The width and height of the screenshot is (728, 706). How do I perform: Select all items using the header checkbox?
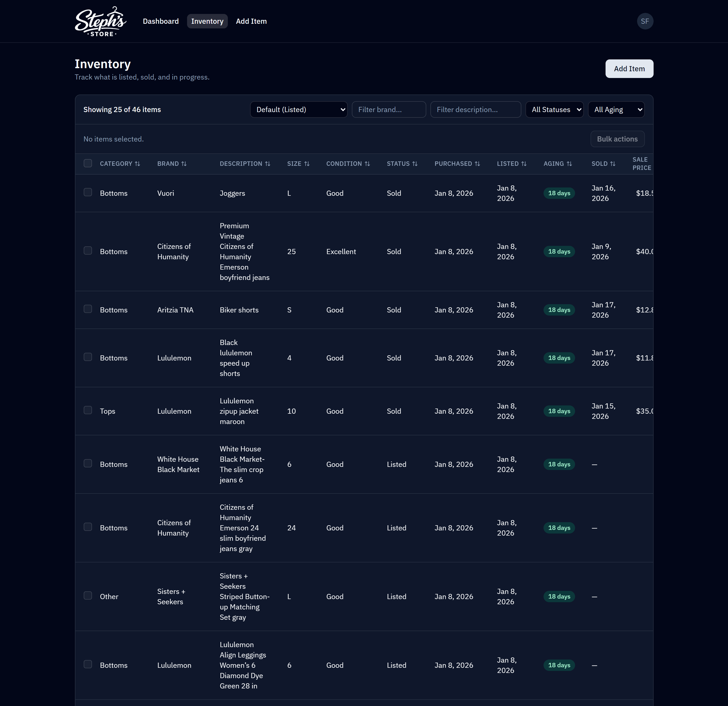click(x=88, y=163)
